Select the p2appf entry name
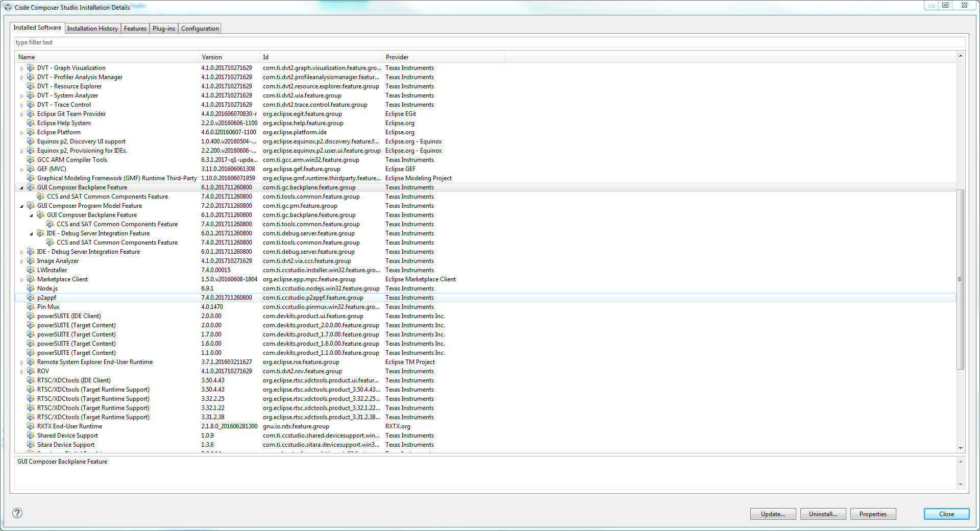Viewport: 980px width, 531px height. (x=46, y=298)
